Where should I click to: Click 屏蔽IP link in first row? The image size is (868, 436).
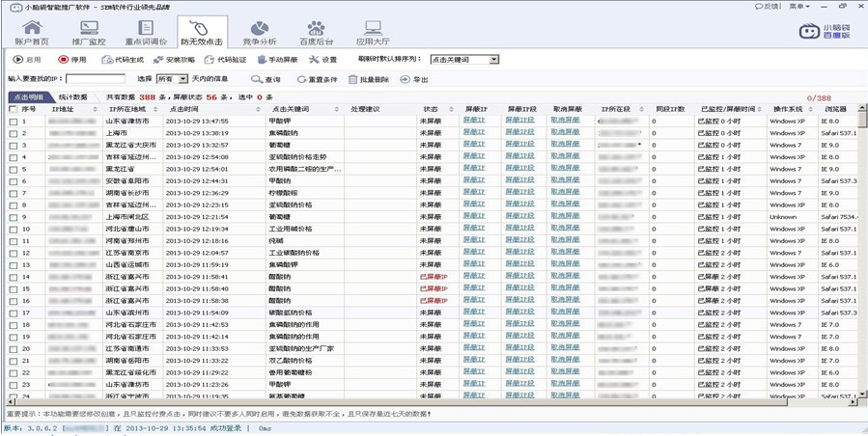point(474,122)
